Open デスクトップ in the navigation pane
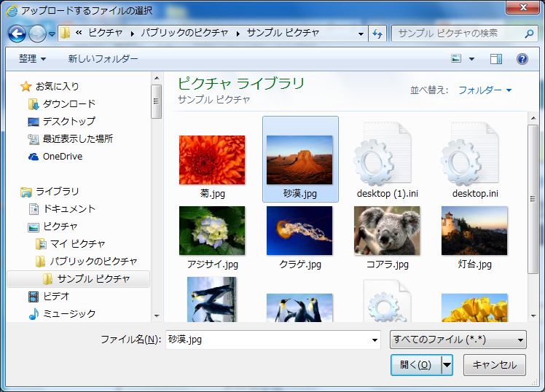Image resolution: width=545 pixels, height=392 pixels. pyautogui.click(x=68, y=121)
